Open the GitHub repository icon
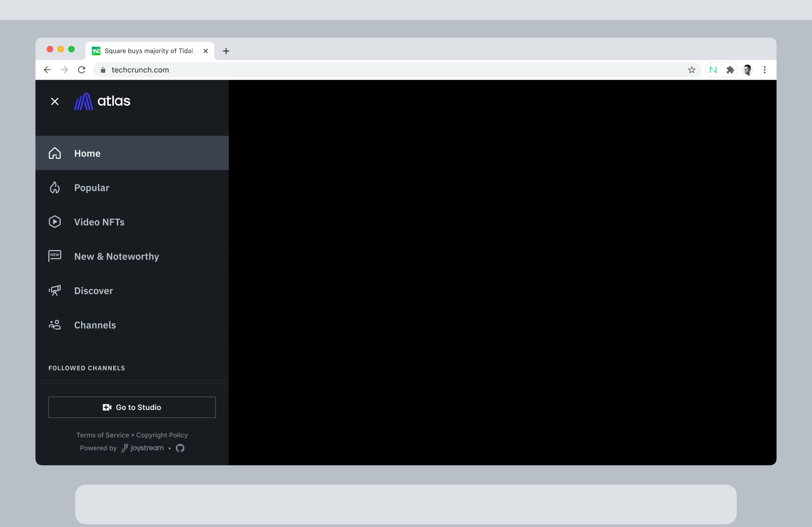This screenshot has height=527, width=812. coord(180,448)
